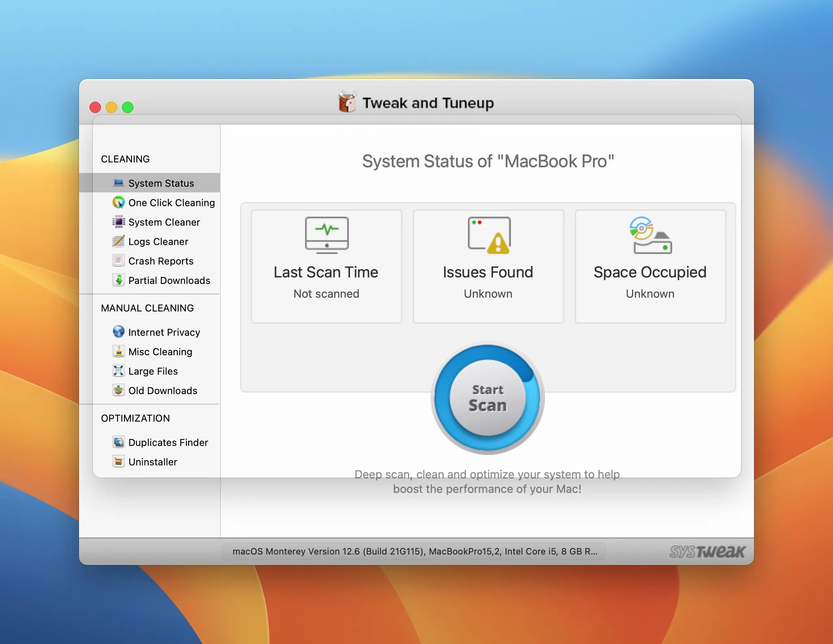Open Uninstaller label
This screenshot has width=833, height=644.
[153, 462]
